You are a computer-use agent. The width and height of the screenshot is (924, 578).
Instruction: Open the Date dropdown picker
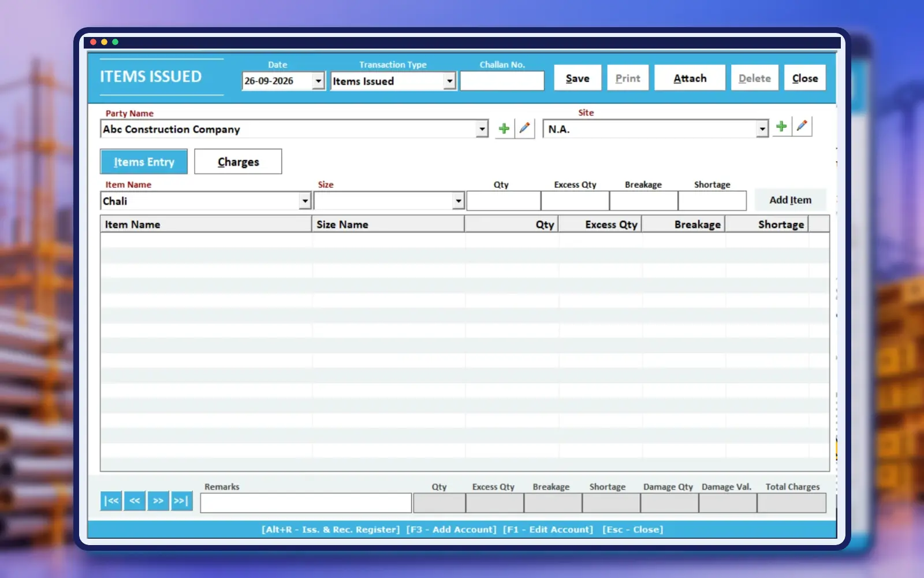318,81
